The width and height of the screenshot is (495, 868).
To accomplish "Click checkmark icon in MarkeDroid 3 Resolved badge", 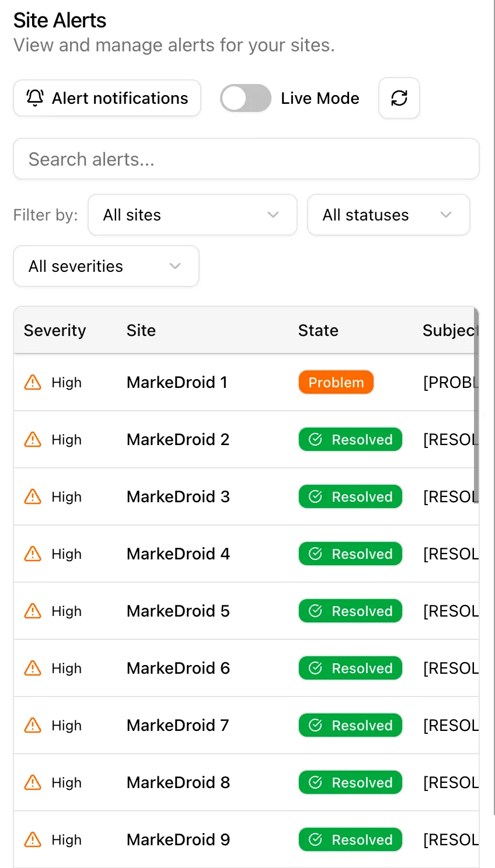I will click(315, 496).
